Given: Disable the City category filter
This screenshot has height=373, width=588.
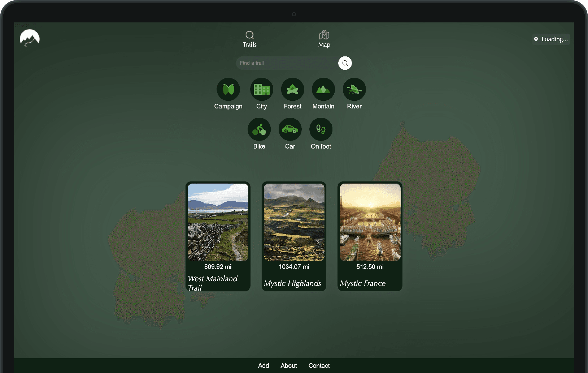Looking at the screenshot, I should coord(261,89).
